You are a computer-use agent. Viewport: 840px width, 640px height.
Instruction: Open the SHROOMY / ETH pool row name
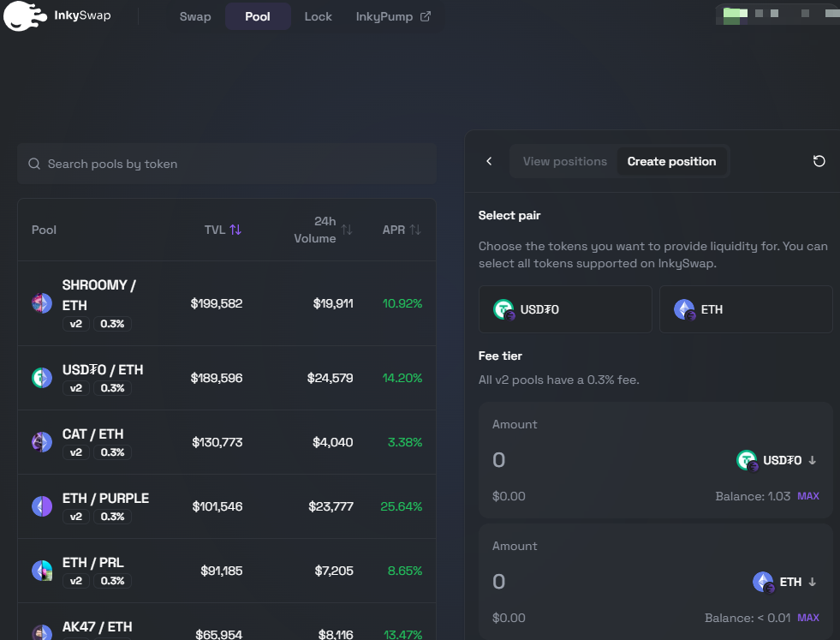(x=99, y=295)
